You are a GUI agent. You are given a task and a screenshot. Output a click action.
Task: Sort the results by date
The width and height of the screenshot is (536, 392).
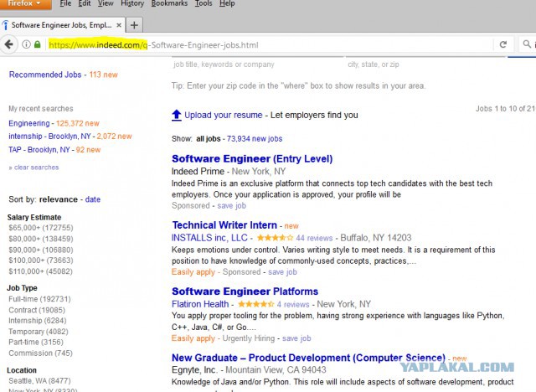pos(93,199)
